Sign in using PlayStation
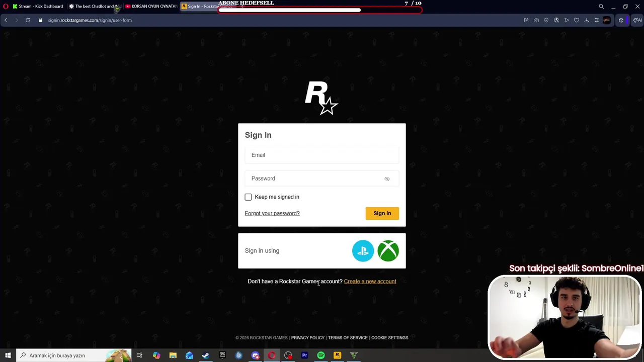The width and height of the screenshot is (644, 362). 363,251
